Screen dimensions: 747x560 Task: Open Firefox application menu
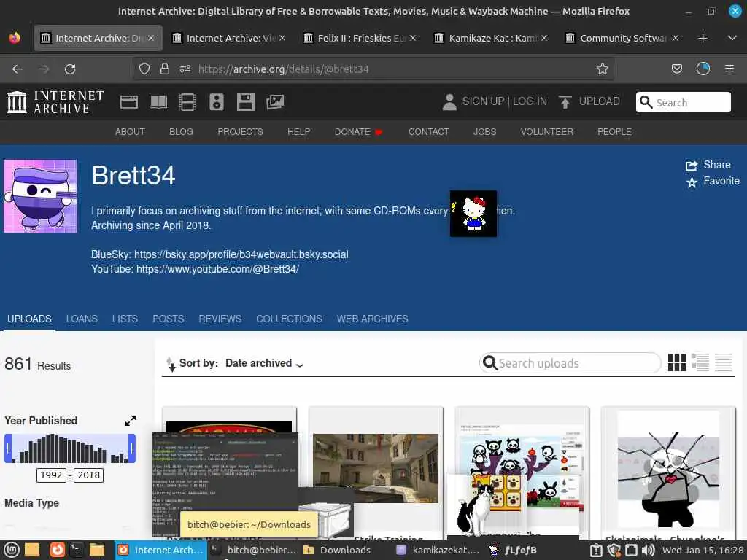[729, 69]
